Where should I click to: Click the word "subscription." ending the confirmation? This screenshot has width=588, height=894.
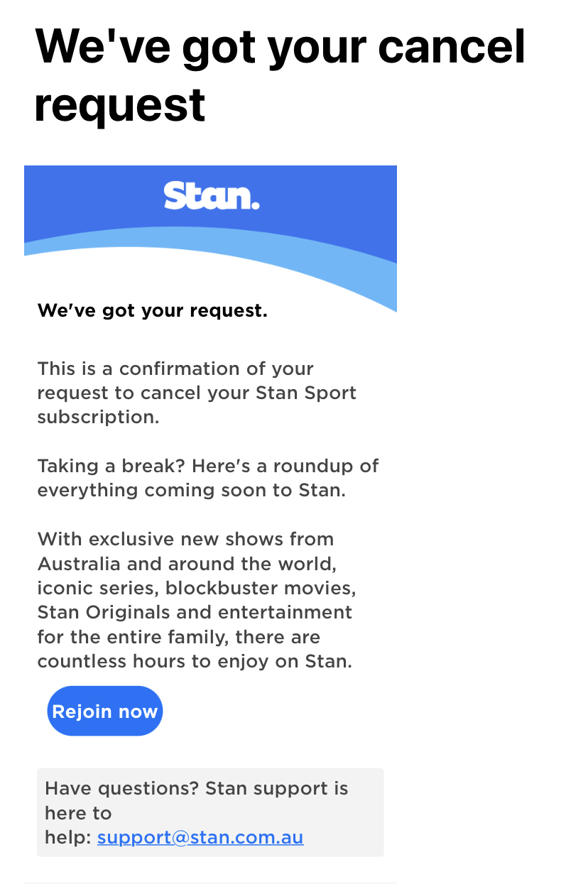click(x=98, y=417)
